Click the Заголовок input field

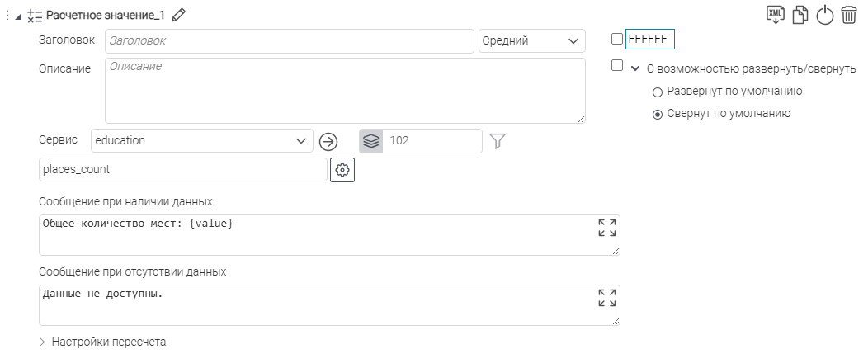(x=289, y=40)
